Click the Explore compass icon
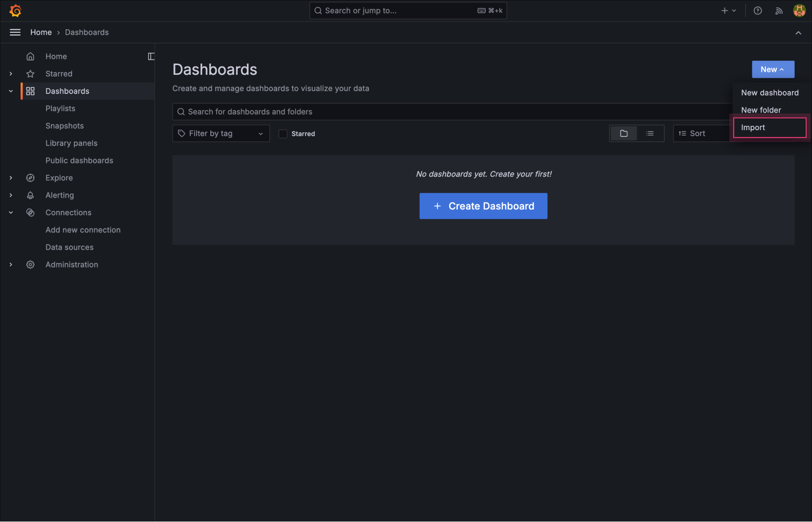The height and width of the screenshot is (522, 812). click(x=30, y=178)
